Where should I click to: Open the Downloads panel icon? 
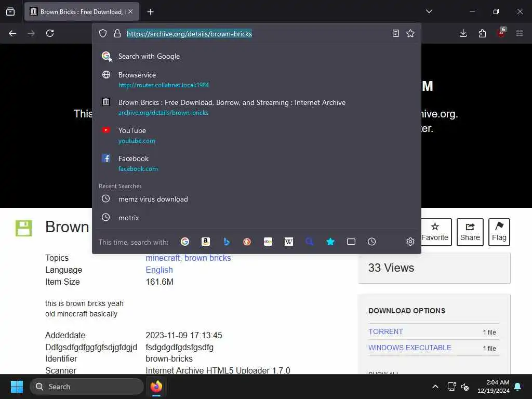463,33
